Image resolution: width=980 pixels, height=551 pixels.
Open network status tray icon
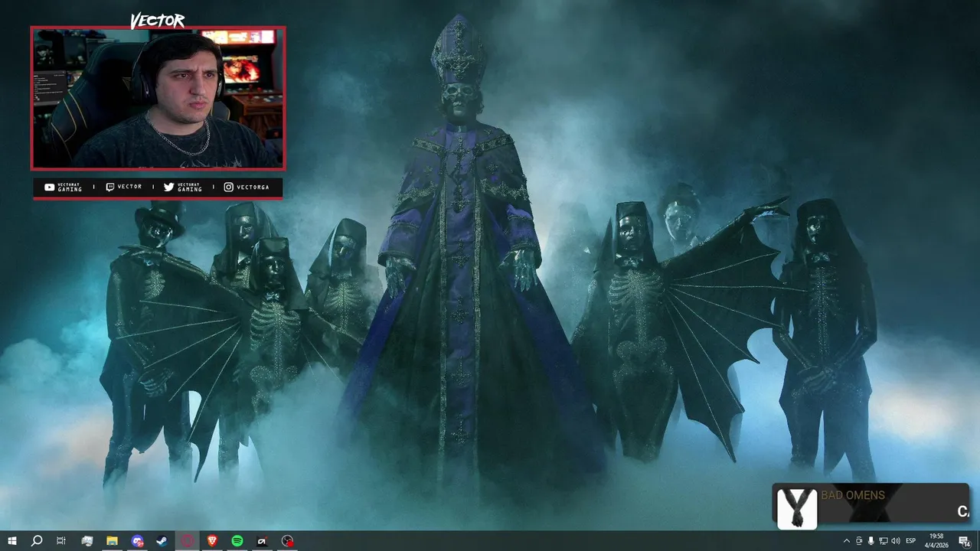click(883, 541)
